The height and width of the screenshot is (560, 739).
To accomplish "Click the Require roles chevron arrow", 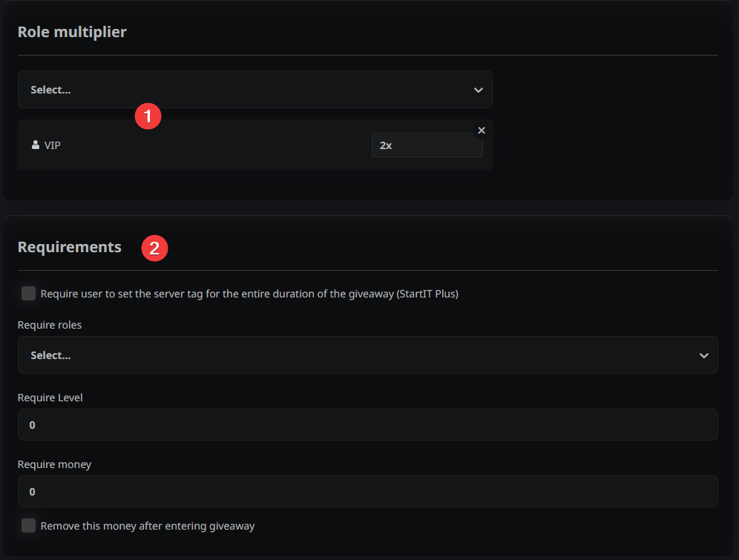I will tap(703, 355).
